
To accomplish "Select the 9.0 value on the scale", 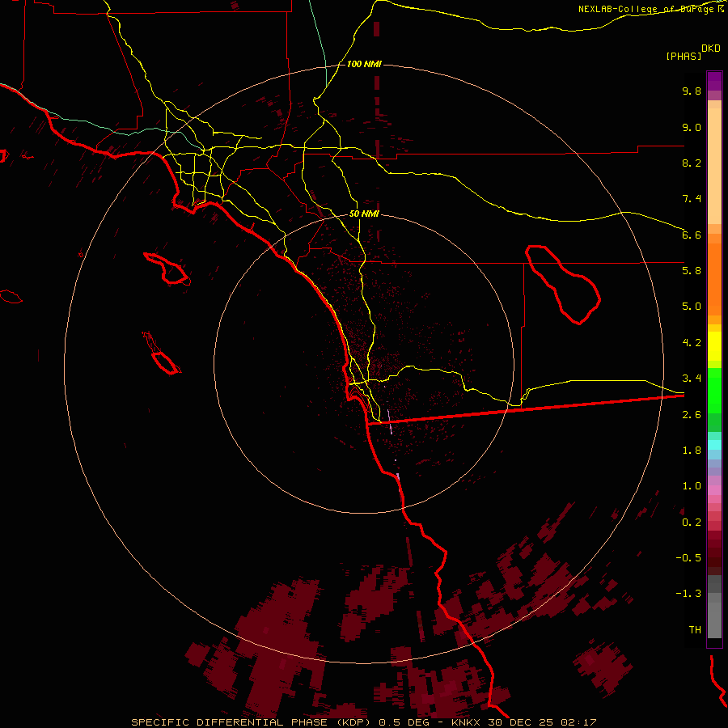I will [x=692, y=127].
